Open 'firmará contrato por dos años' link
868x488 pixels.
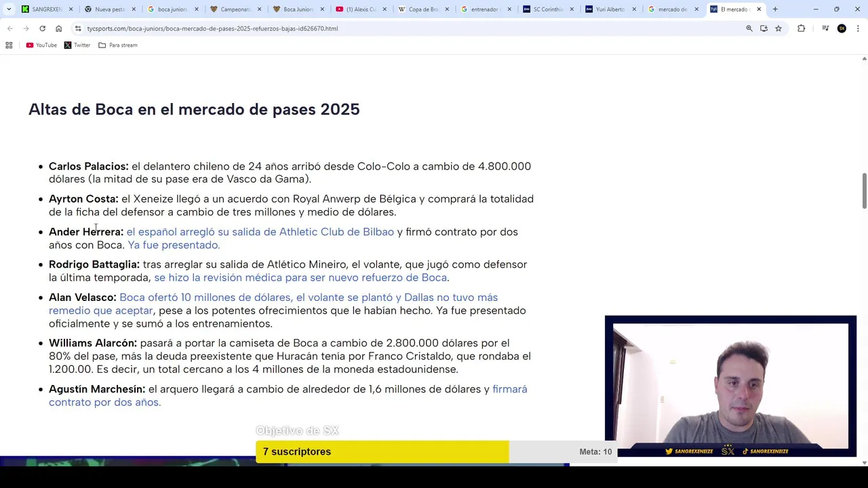click(288, 395)
